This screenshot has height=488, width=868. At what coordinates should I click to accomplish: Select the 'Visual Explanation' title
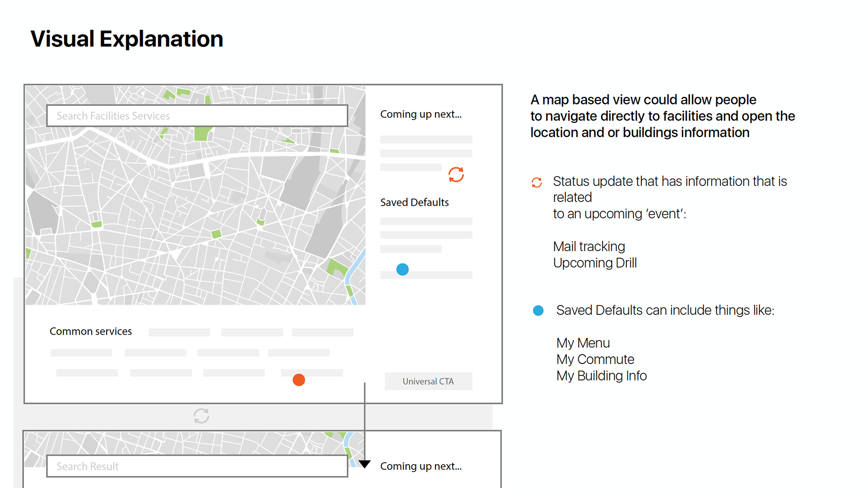(127, 39)
